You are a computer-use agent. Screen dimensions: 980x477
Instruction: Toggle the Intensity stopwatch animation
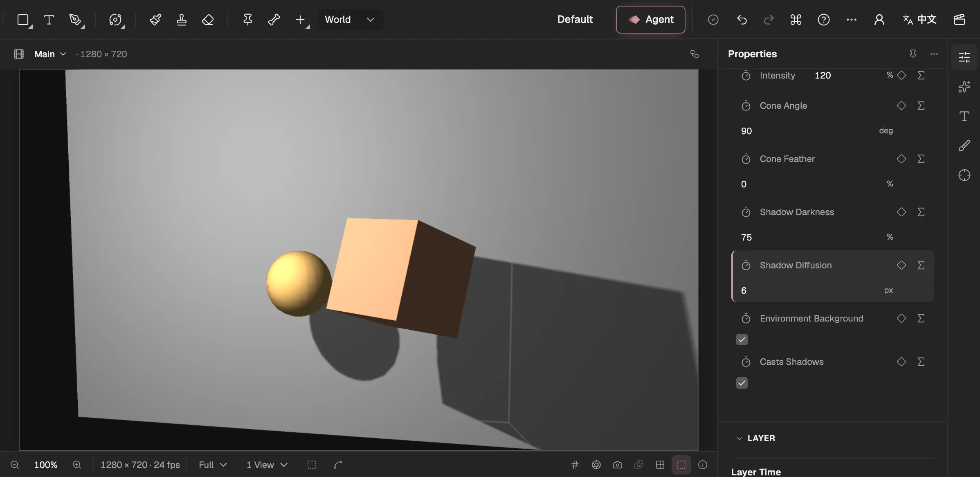coord(746,75)
